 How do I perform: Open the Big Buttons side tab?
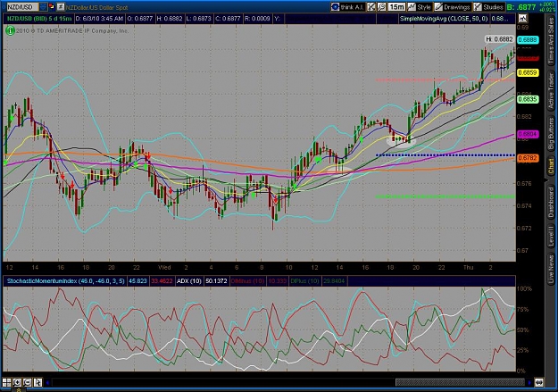(x=551, y=134)
